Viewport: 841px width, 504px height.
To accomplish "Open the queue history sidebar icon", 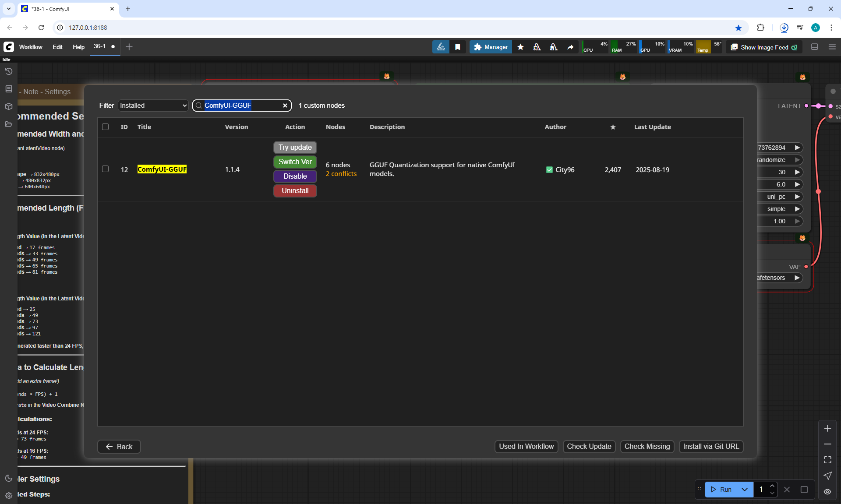I will [8, 71].
